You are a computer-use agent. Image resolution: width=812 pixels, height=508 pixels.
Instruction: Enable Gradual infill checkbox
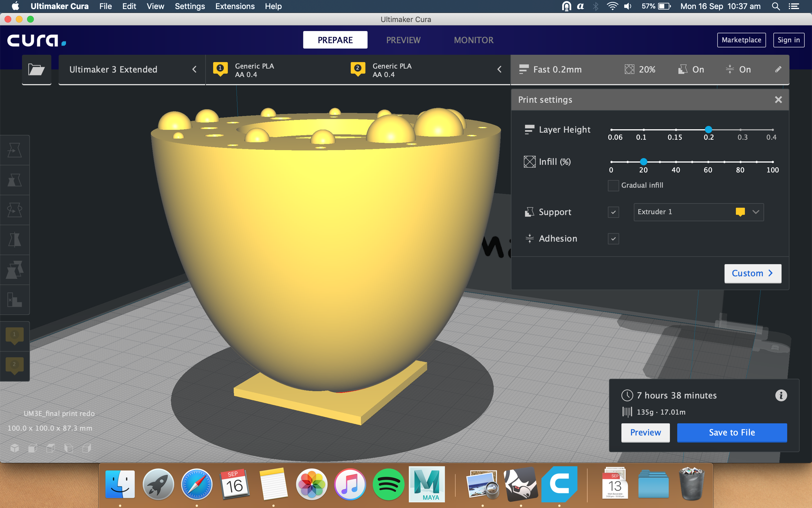click(613, 185)
